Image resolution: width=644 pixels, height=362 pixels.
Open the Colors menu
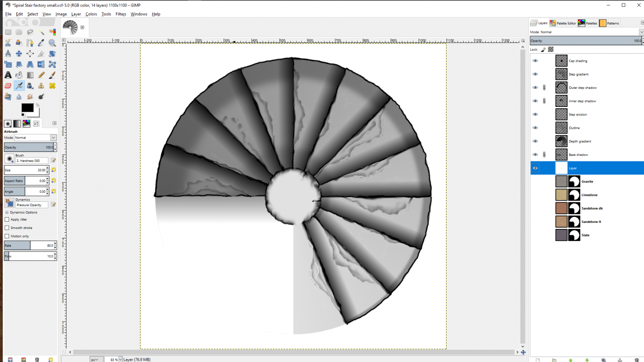click(x=91, y=14)
